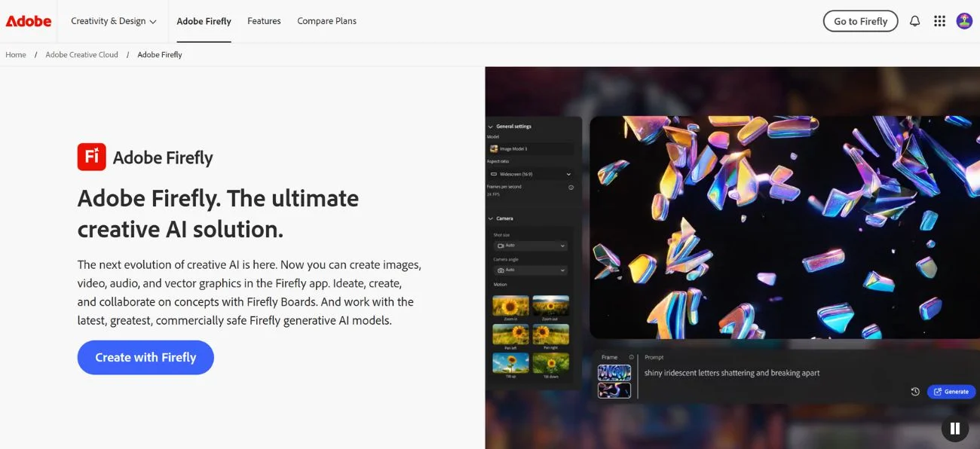Click the prompt history clock icon
Screen dimensions: 980x449
(914, 392)
